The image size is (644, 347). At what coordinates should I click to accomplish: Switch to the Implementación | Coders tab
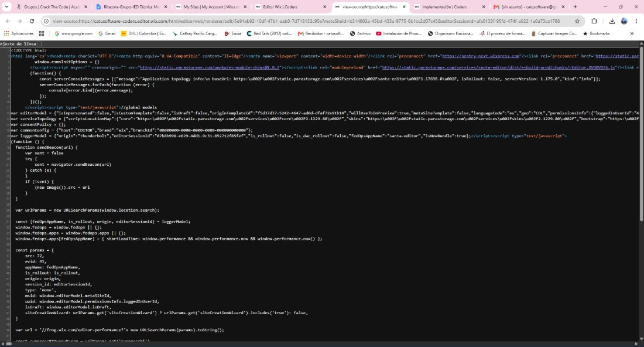tap(445, 7)
